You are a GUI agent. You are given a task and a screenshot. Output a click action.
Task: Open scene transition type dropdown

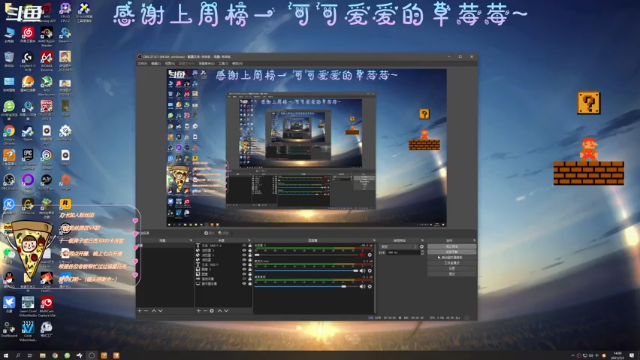[x=399, y=247]
